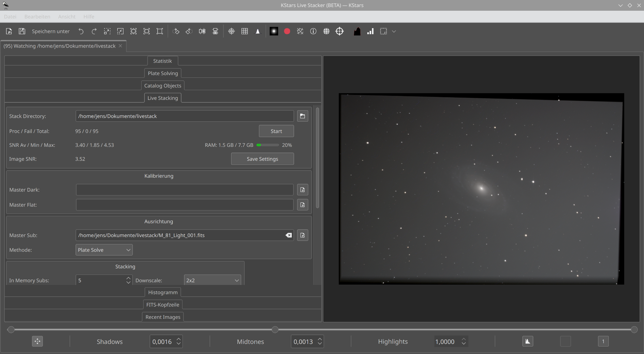Flip the image horizontally
This screenshot has height=354, width=644.
(x=202, y=31)
